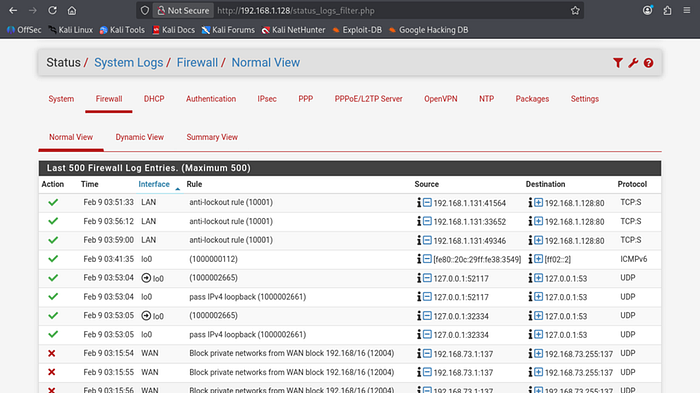This screenshot has width=700, height=393.
Task: Open the PPP logs tab
Action: tap(306, 99)
